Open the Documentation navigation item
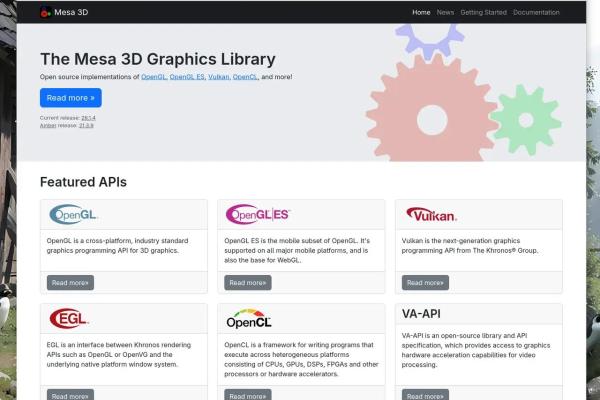 [536, 12]
